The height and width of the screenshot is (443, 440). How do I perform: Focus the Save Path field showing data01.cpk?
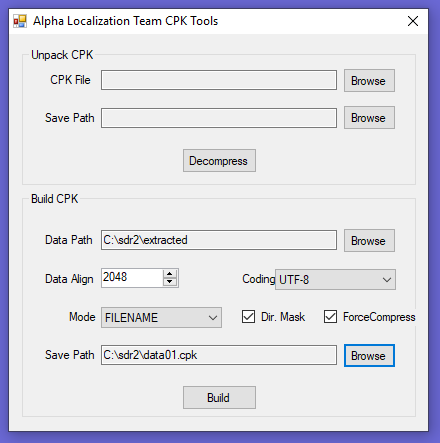(x=219, y=355)
